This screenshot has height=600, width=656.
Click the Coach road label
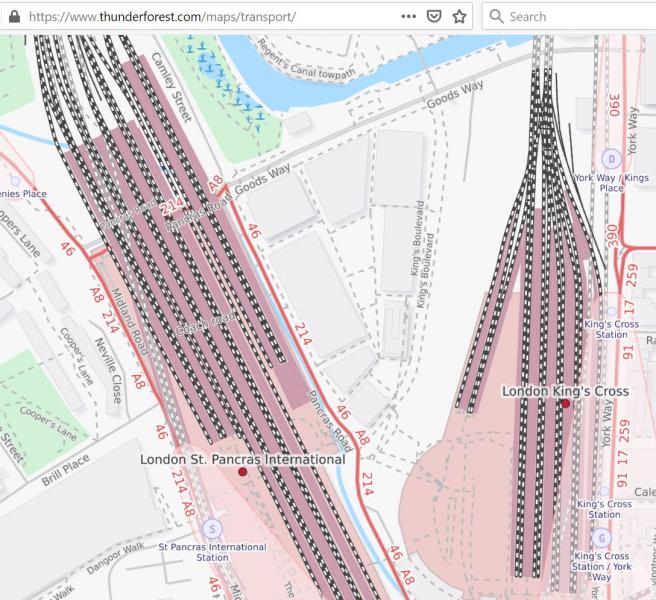(205, 325)
